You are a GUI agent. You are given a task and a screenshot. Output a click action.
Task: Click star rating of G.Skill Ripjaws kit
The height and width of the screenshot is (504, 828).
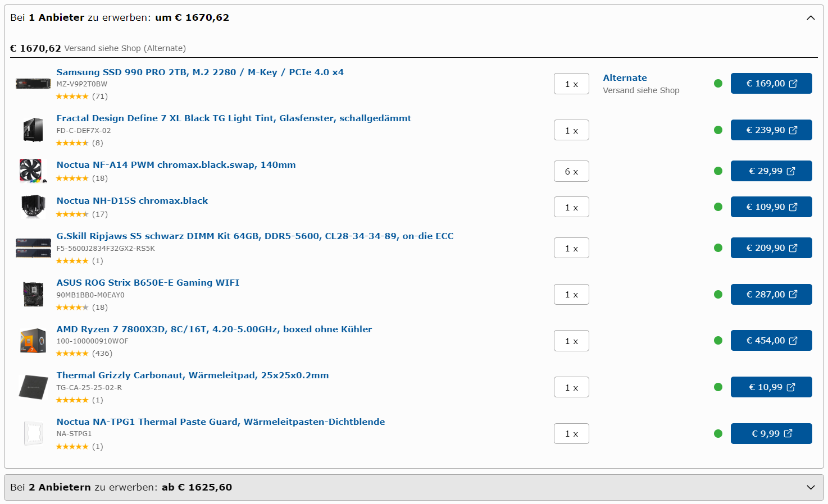[x=80, y=261]
